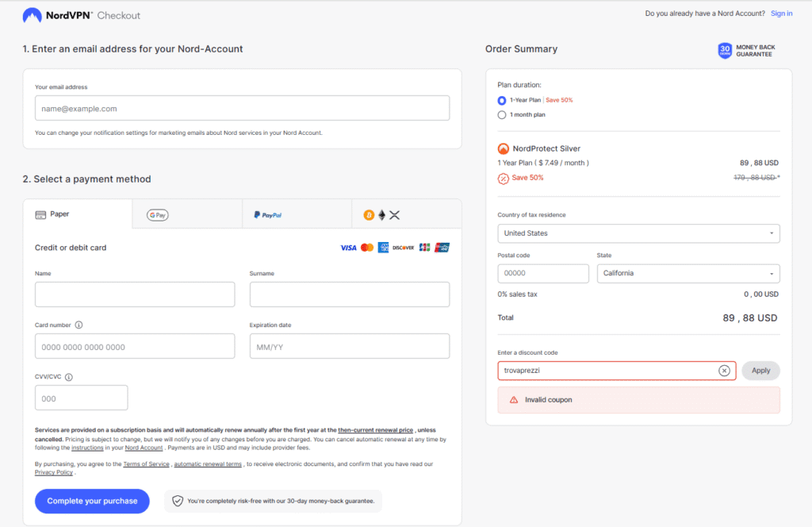This screenshot has width=812, height=527.
Task: Click the Order Summary heading
Action: pyautogui.click(x=521, y=49)
